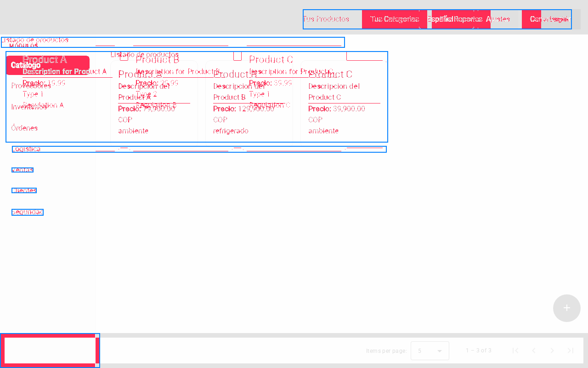The width and height of the screenshot is (588, 368).
Task: Open Ajustes in the top bar
Action: point(498,19)
